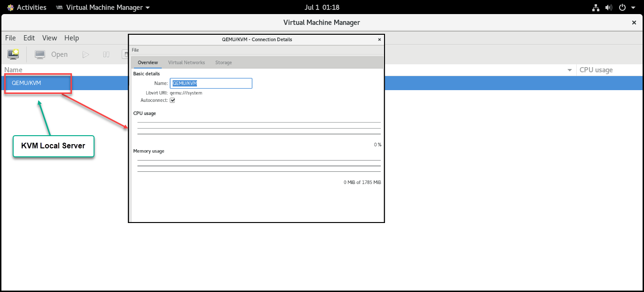Click the connection Name input field
The image size is (644, 292).
[211, 83]
